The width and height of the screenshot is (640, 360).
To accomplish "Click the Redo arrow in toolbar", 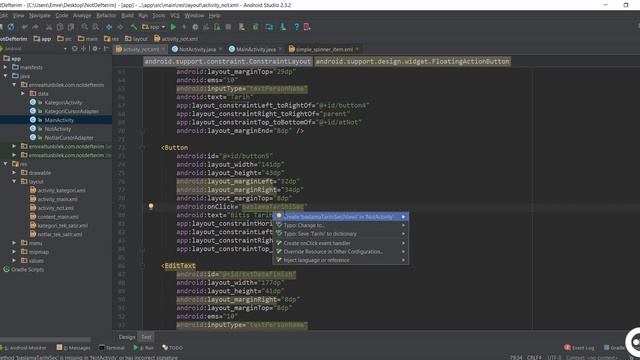I will (x=36, y=27).
